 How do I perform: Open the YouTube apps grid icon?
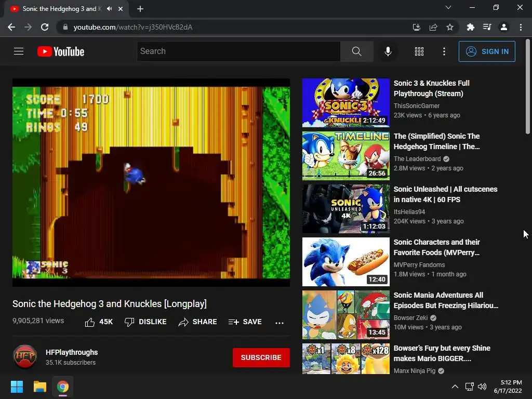click(x=419, y=51)
